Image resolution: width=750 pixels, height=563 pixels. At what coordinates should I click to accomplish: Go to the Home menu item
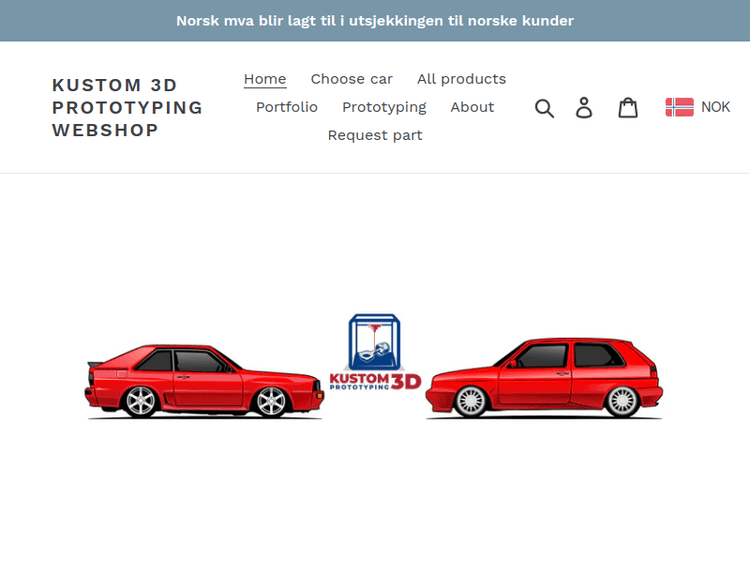click(x=265, y=79)
